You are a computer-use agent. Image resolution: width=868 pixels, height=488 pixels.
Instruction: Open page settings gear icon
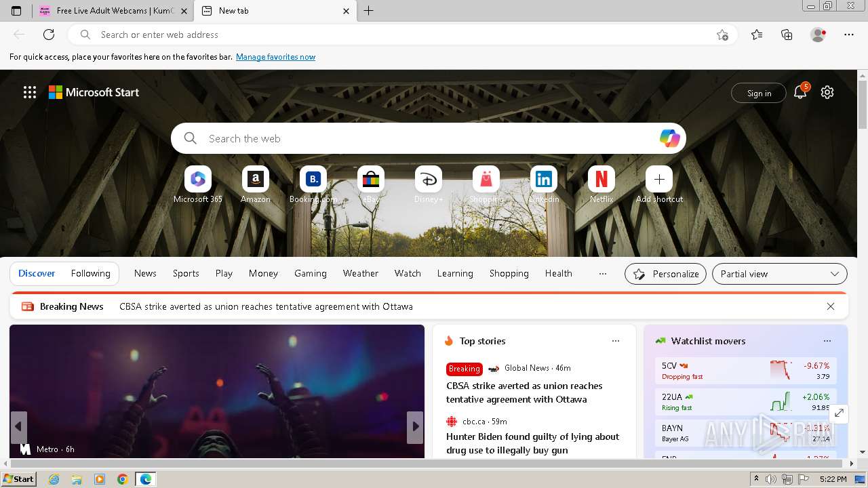827,92
